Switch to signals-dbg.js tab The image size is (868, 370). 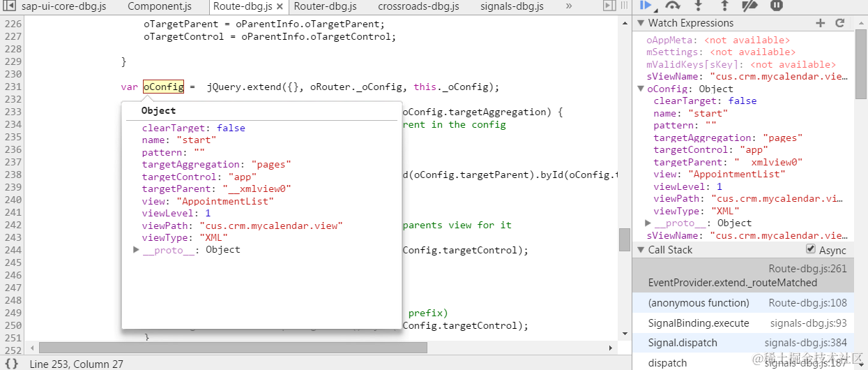coord(512,6)
